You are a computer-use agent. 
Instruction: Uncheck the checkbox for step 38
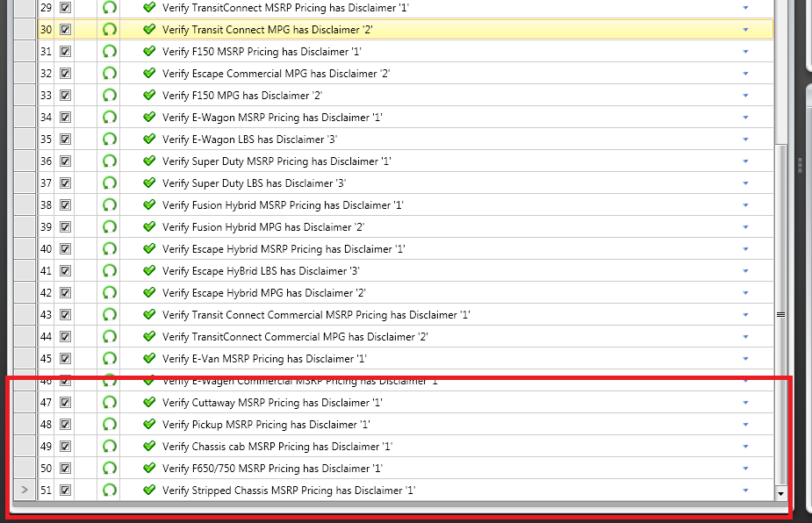pos(65,205)
